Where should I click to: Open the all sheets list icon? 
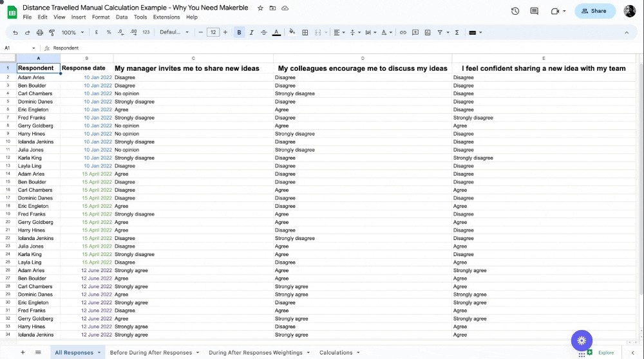(x=38, y=353)
